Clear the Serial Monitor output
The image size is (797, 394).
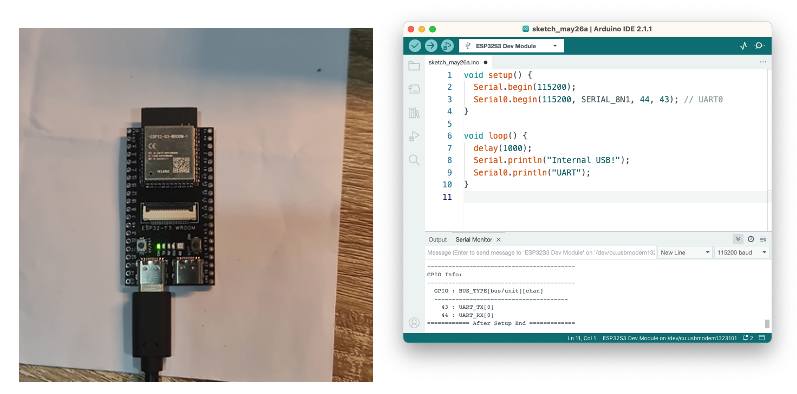coord(762,239)
